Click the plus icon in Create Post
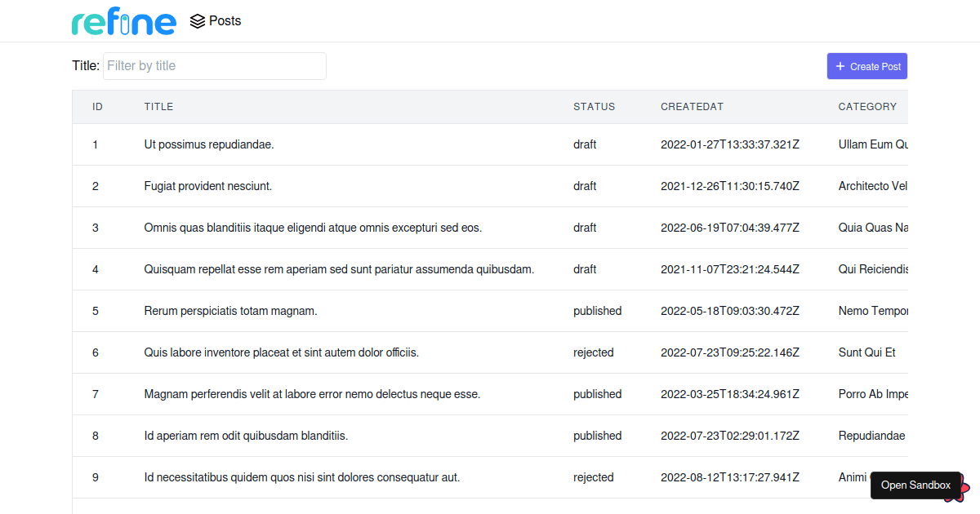Viewport: 980px width, 514px height. (x=840, y=66)
